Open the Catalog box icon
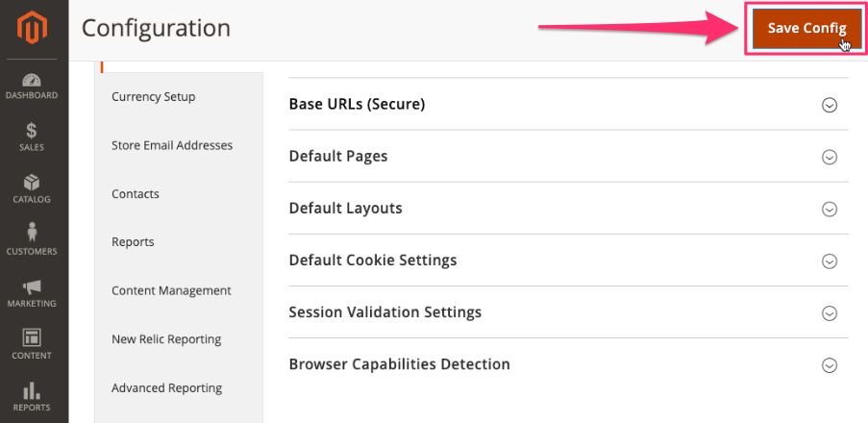This screenshot has height=423, width=868. [32, 183]
